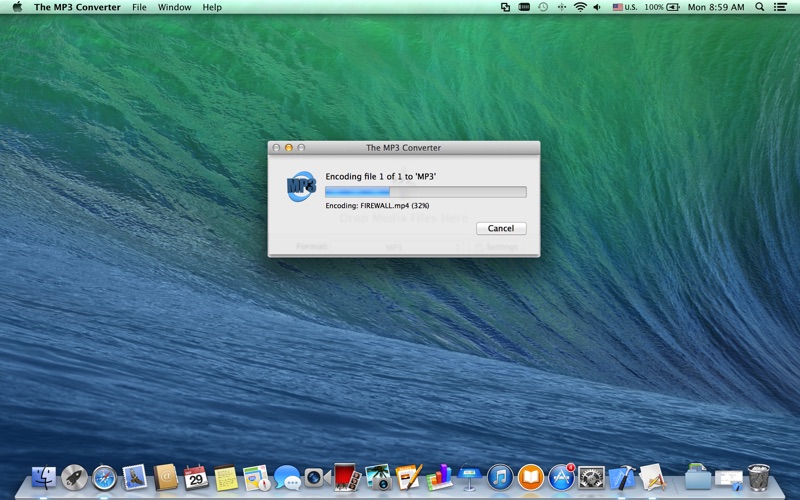Viewport: 800px width, 500px height.
Task: Open Notification Center from menu bar
Action: pos(780,7)
